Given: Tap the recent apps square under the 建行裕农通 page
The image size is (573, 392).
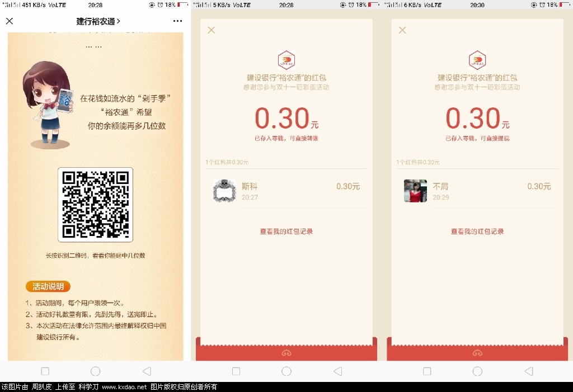Looking at the screenshot, I should point(45,371).
